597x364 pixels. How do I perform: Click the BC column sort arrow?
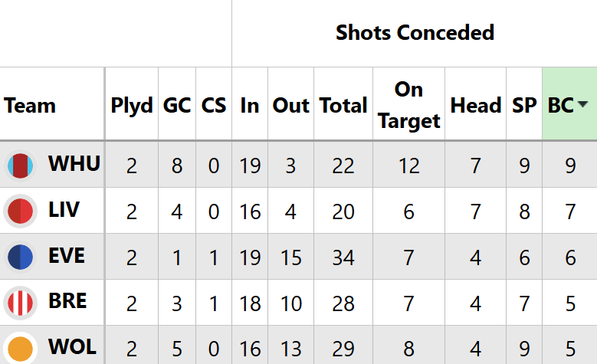click(x=582, y=106)
